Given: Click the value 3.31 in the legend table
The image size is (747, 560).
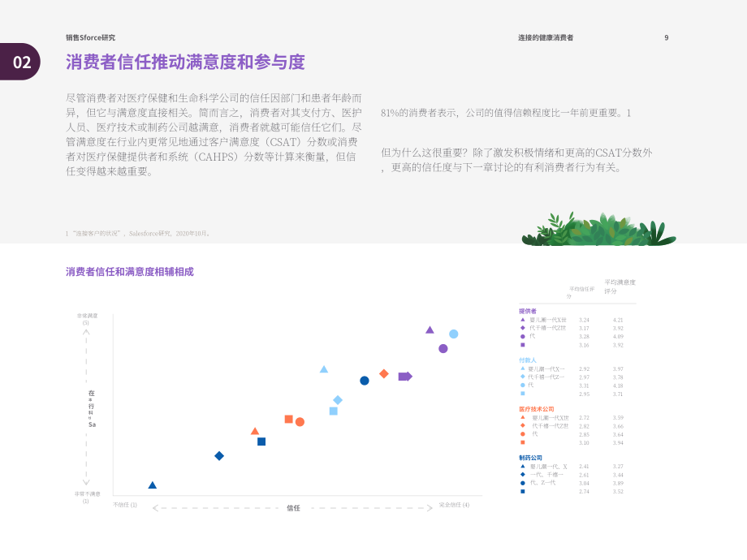Looking at the screenshot, I should 584,386.
